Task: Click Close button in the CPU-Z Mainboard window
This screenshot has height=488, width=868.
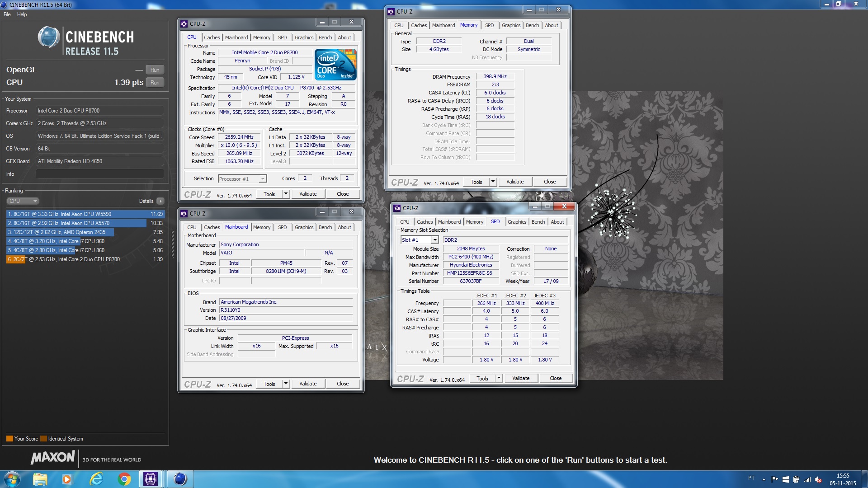Action: [343, 384]
